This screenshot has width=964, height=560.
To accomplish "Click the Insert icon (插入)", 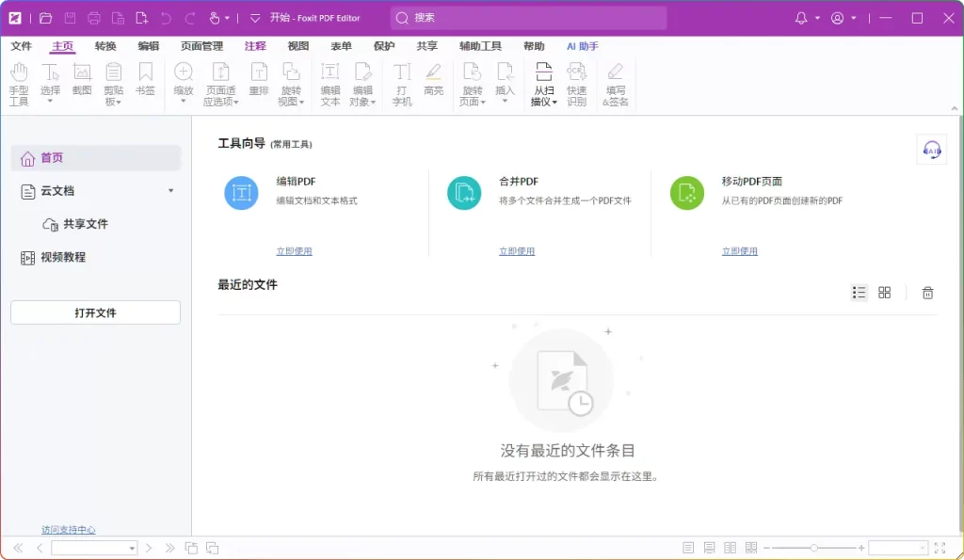I will coord(505,83).
